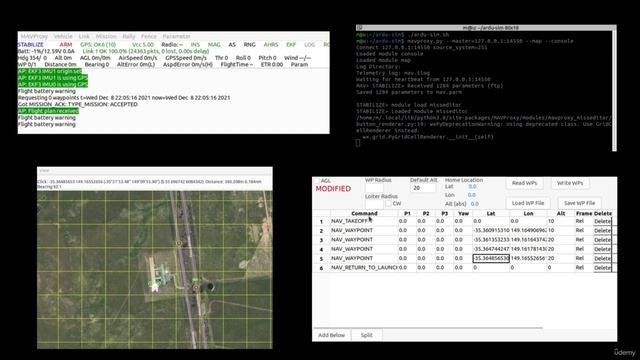Click the Home Location Lat value 0.0
This screenshot has width=640, height=360.
coord(472,187)
